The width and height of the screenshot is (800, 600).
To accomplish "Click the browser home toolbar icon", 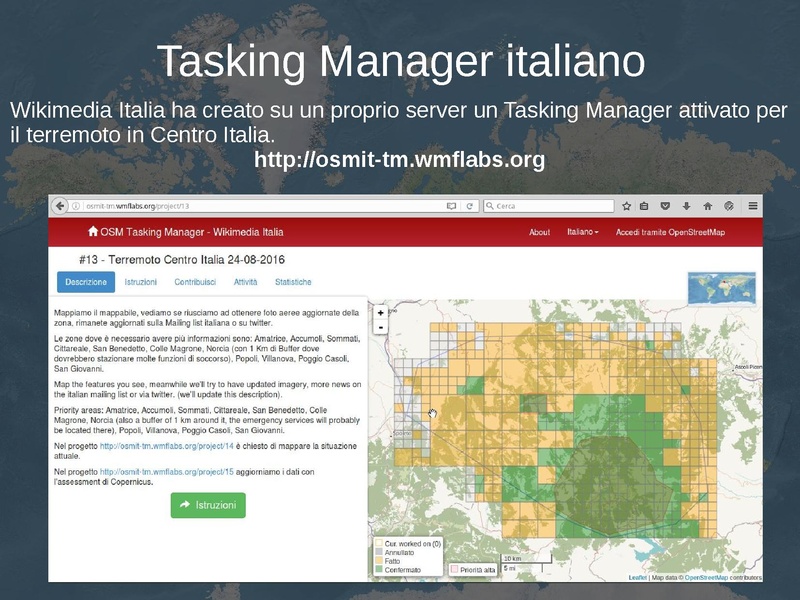I will 707,206.
